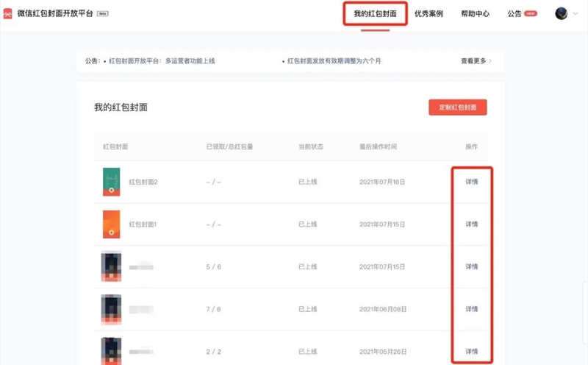Open the 优秀案例 tab

click(x=429, y=14)
